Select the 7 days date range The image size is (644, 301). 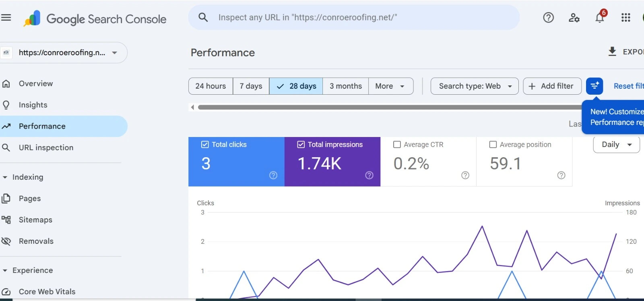(x=251, y=86)
